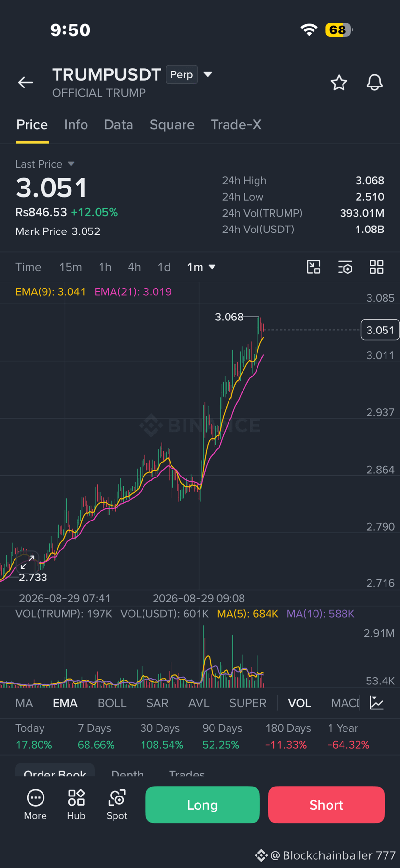Tap the MA(5) volume label
The image size is (400, 868).
[x=248, y=614]
